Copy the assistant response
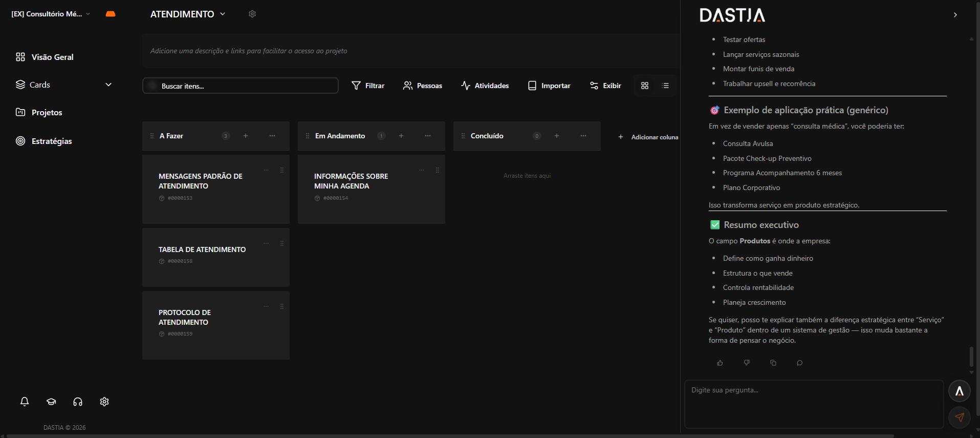Screen dimensions: 980x438 (x=773, y=363)
